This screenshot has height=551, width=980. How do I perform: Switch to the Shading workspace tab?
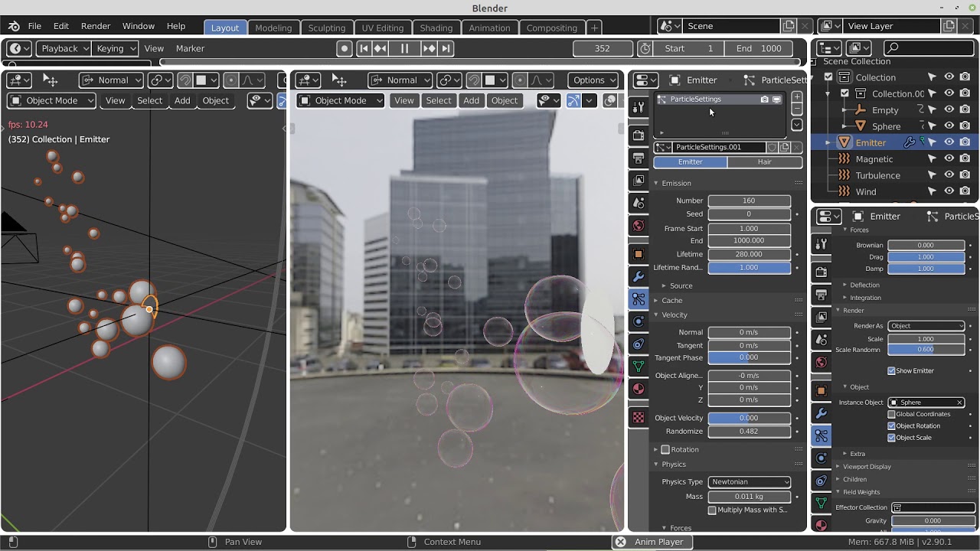pos(436,28)
